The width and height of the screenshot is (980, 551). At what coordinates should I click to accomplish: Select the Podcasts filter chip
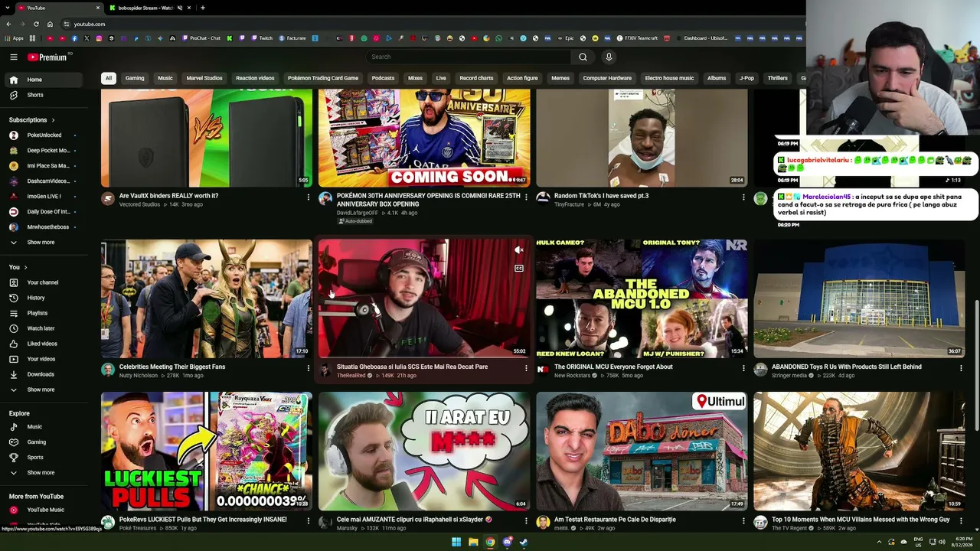383,78
